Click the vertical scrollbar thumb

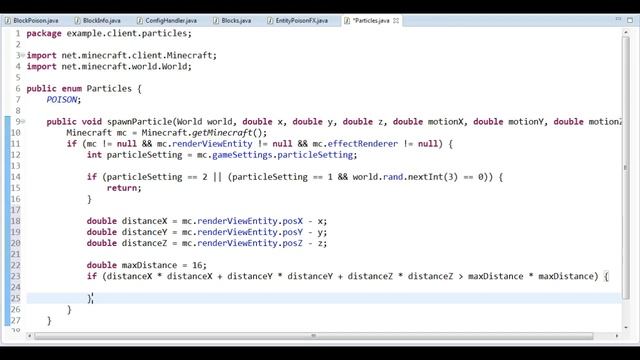coord(626,167)
